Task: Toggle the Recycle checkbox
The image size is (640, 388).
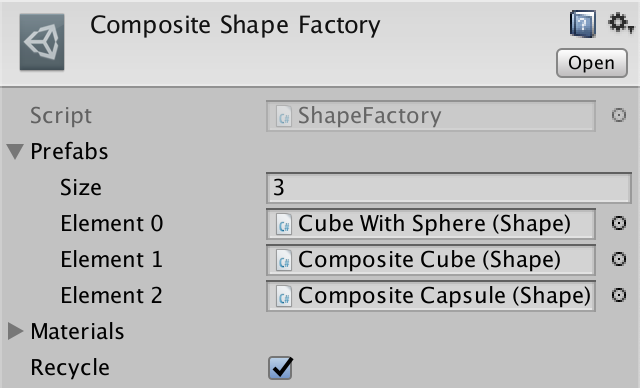Action: [x=280, y=368]
